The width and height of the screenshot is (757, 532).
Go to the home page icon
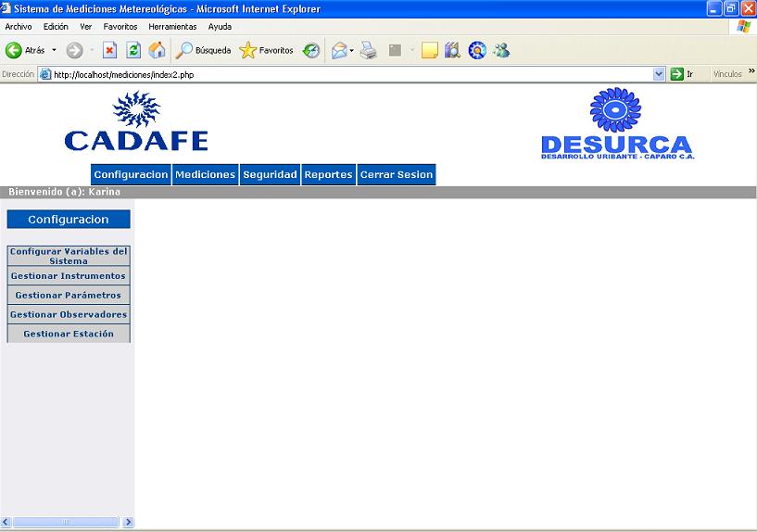pos(157,50)
